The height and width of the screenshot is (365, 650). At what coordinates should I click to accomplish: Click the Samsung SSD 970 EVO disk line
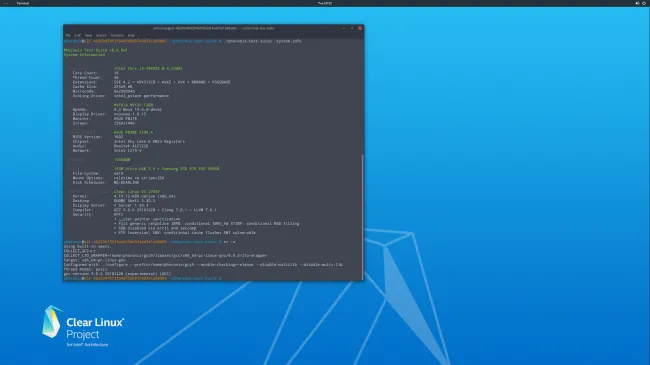167,169
